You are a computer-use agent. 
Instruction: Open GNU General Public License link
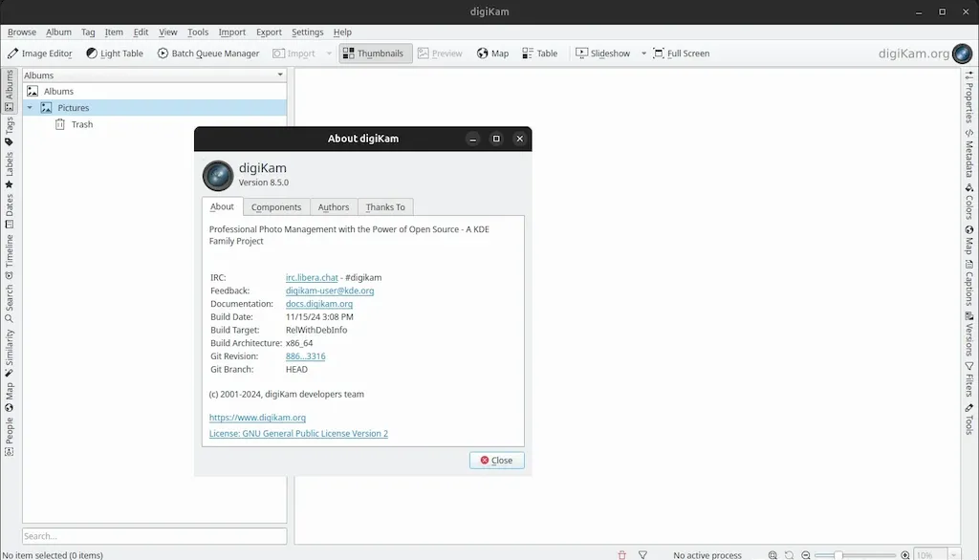tap(298, 433)
